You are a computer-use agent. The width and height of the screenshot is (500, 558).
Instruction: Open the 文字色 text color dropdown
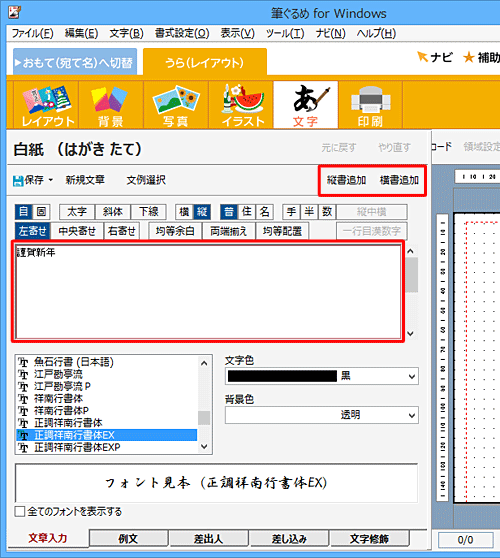coord(412,376)
